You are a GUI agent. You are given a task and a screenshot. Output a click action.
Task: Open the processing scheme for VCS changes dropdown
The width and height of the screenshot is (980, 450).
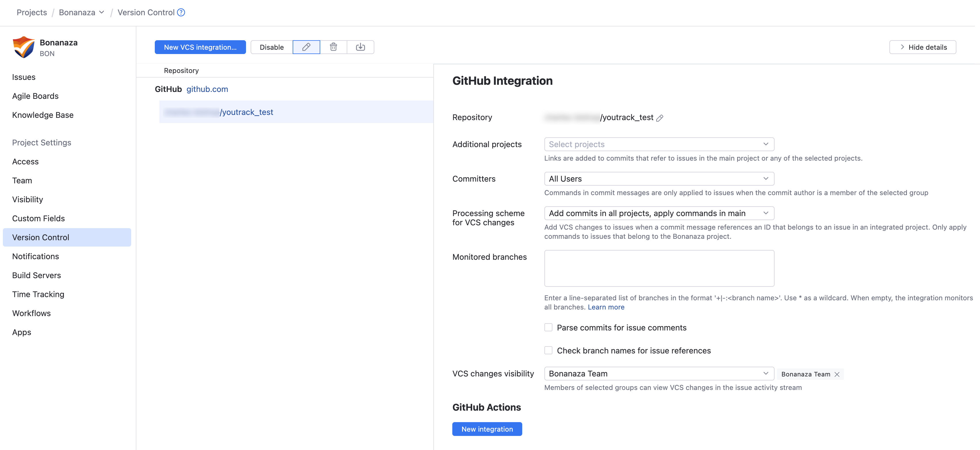659,213
